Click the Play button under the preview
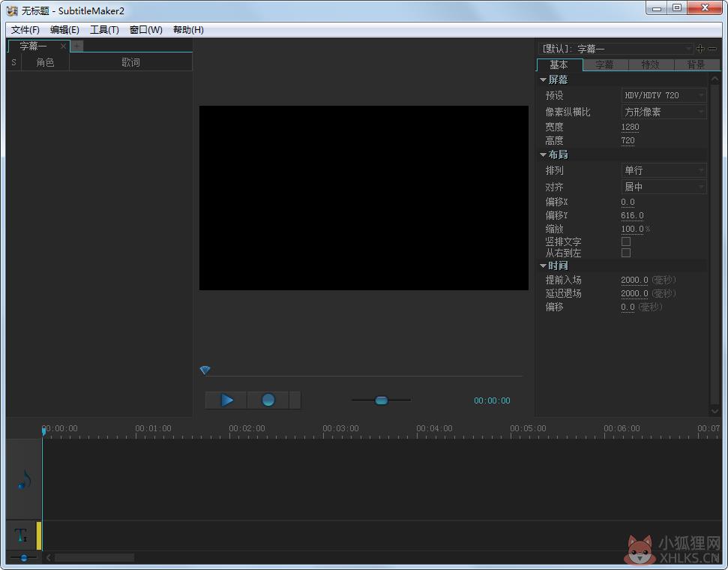The width and height of the screenshot is (728, 570). point(226,400)
